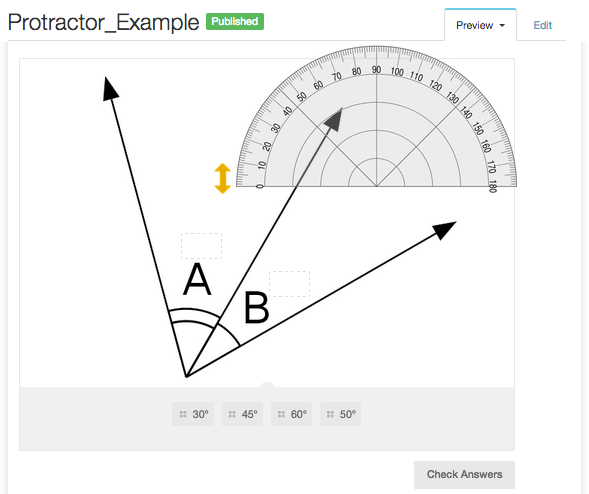Click the Published status badge
The image size is (589, 494).
pos(235,21)
